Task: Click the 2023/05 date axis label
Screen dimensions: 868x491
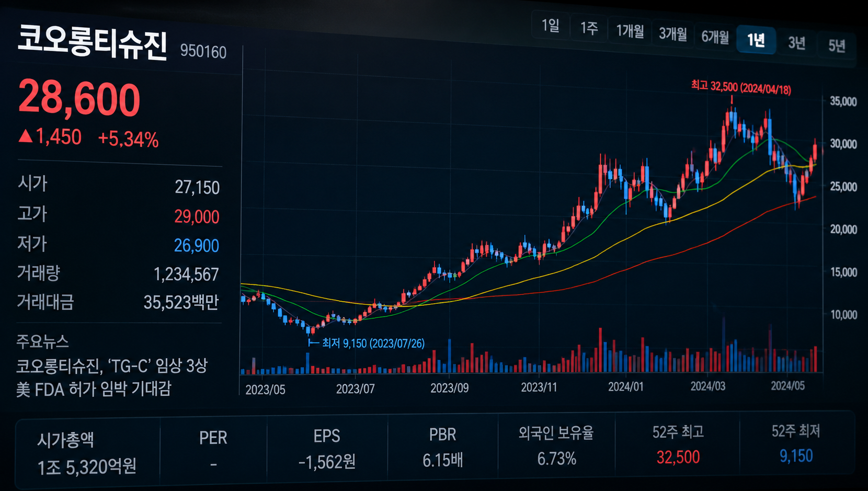Action: click(x=265, y=390)
